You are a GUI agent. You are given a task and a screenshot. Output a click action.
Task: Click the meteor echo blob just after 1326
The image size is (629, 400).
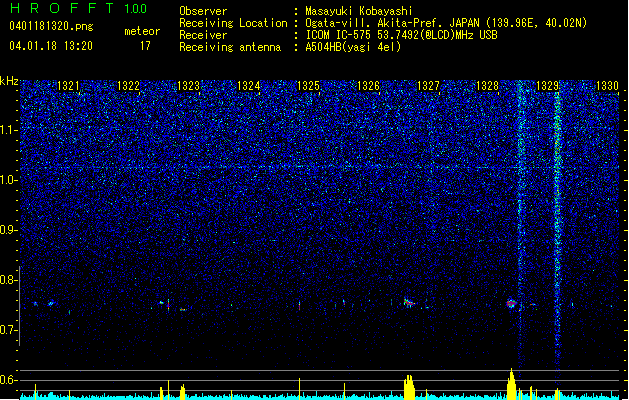pos(408,303)
